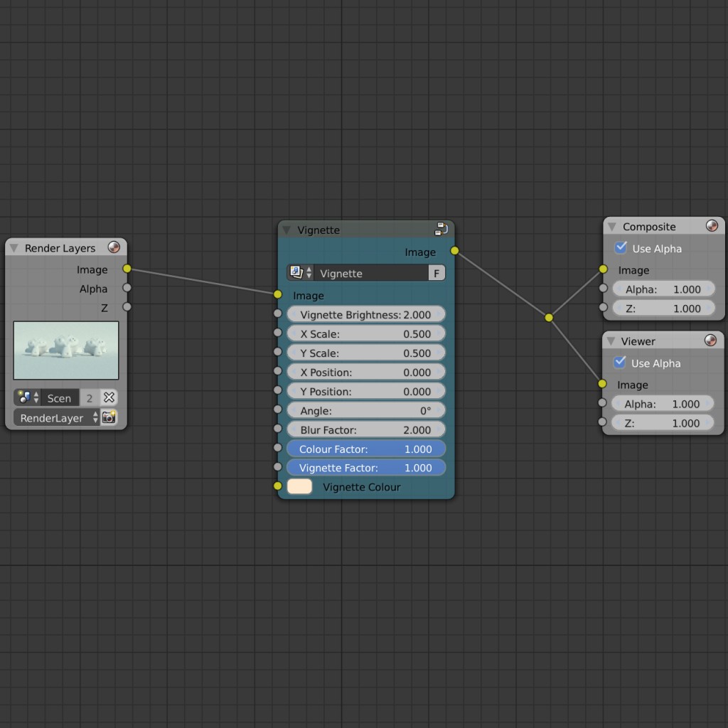Click the camera re-render icon on Render Layers
Image resolution: width=728 pixels, height=728 pixels.
pos(109,417)
